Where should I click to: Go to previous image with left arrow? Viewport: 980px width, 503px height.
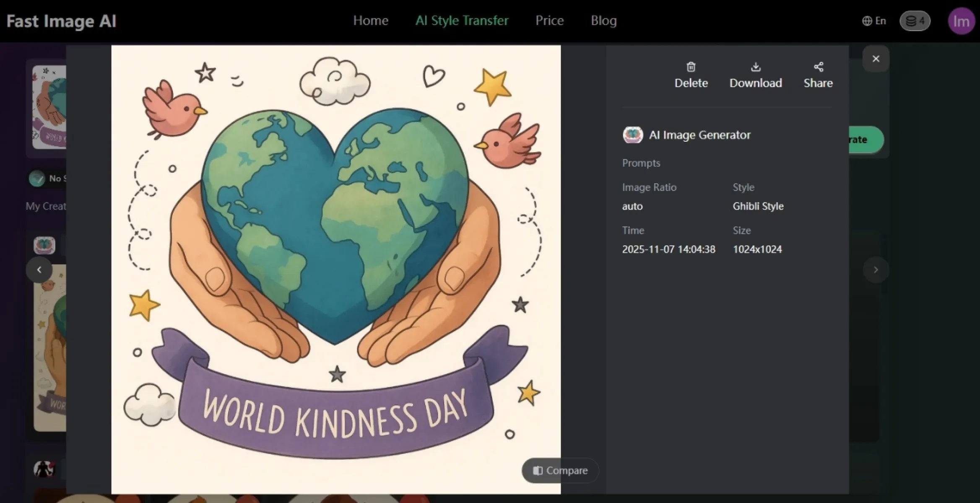pyautogui.click(x=39, y=270)
